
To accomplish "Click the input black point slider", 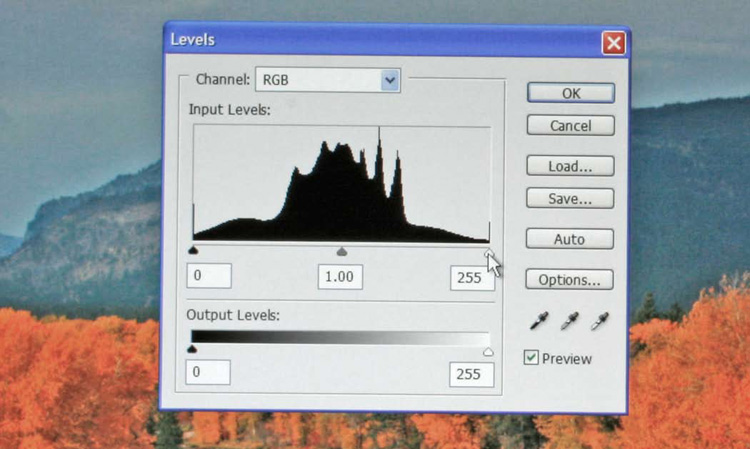I will 193,252.
